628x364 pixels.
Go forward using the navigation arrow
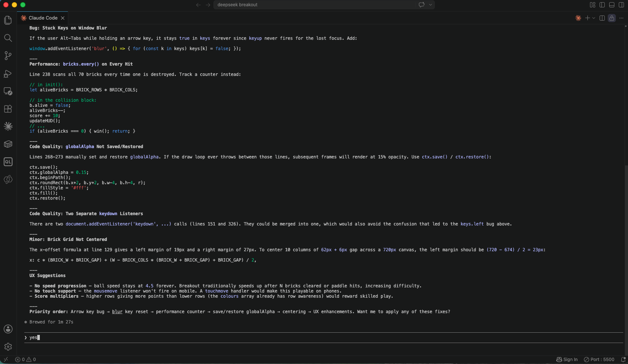pyautogui.click(x=208, y=5)
